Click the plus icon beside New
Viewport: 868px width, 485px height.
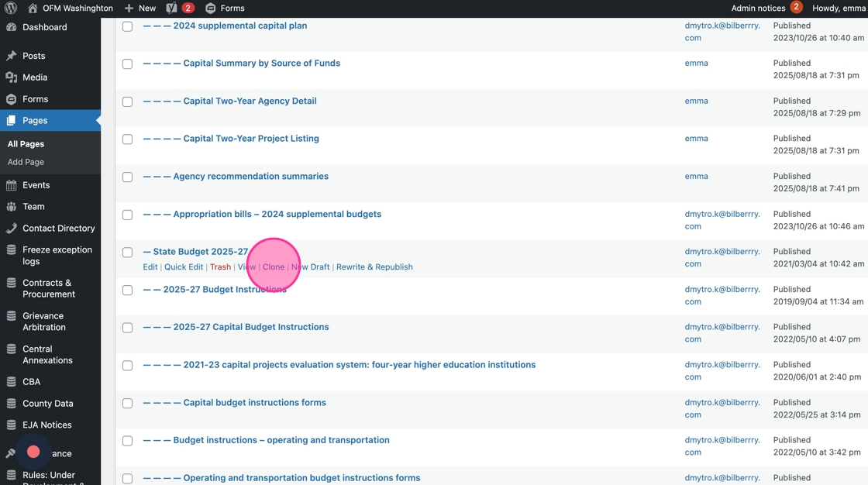tap(129, 8)
